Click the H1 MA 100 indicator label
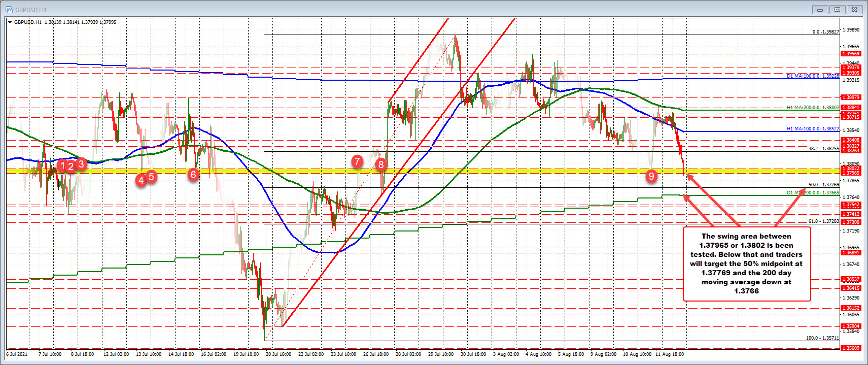 pyautogui.click(x=813, y=129)
